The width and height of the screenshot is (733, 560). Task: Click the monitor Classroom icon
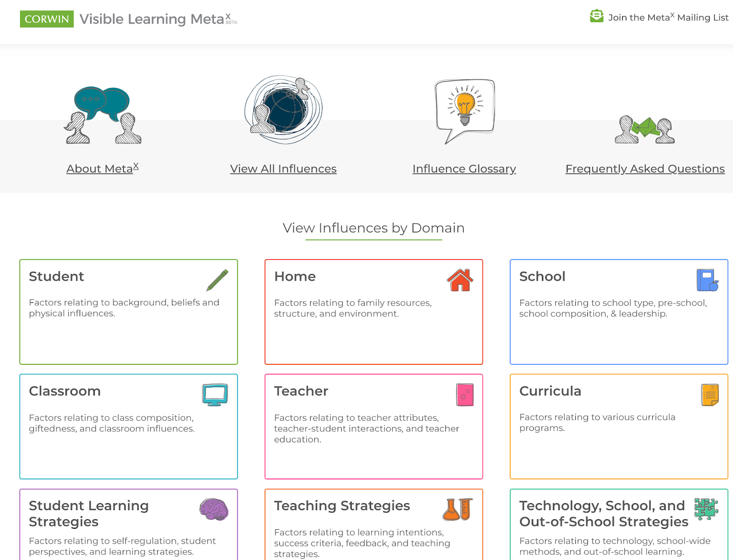coord(215,395)
